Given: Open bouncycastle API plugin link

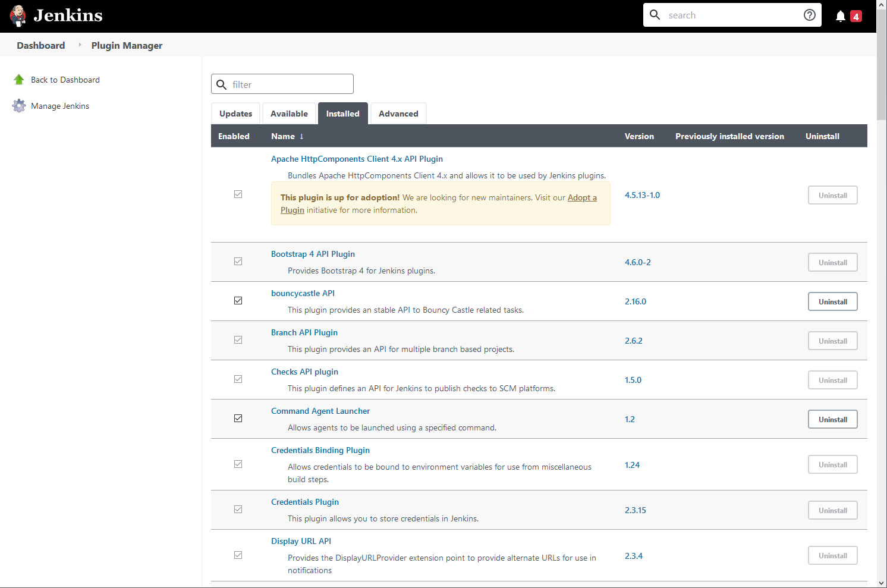Looking at the screenshot, I should point(303,293).
